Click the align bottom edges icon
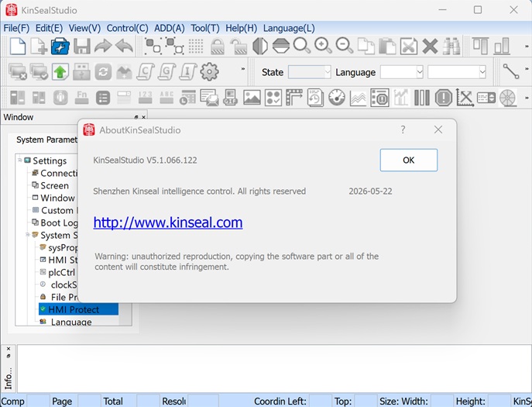Screen dimensions: 532x407 point(502,47)
